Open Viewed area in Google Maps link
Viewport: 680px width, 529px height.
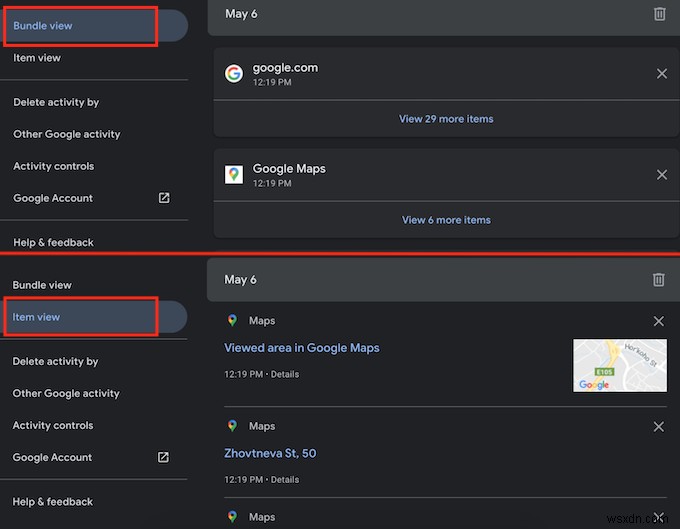coord(301,348)
